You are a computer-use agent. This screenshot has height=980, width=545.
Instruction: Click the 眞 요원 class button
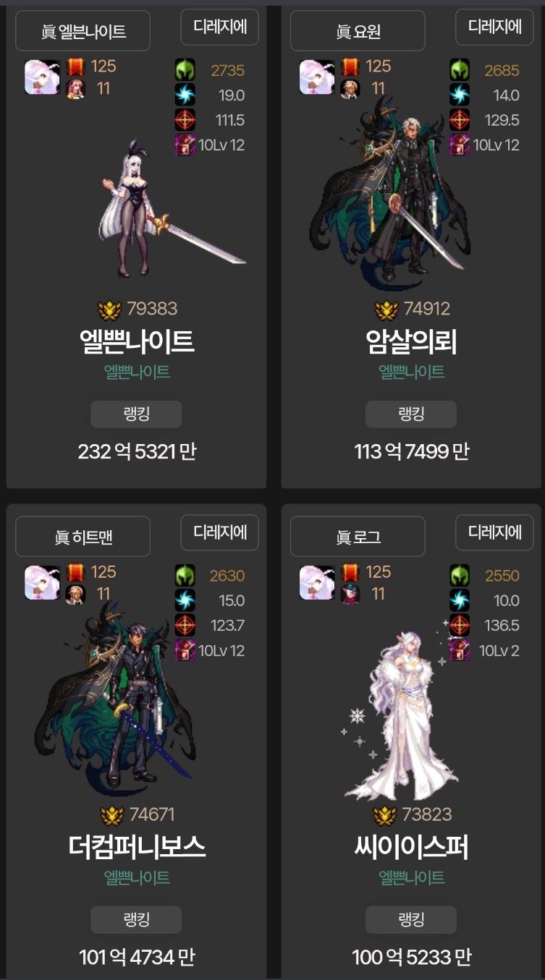(358, 31)
